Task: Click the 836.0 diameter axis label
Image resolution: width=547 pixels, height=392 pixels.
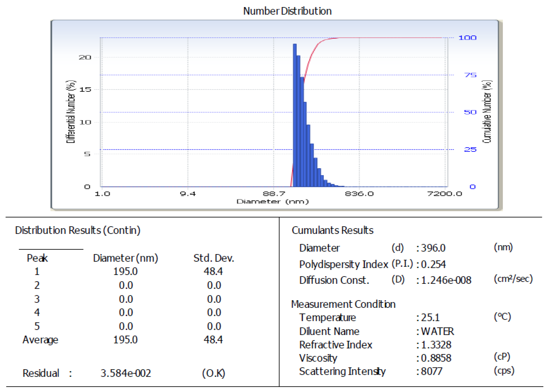Action: pyautogui.click(x=359, y=194)
